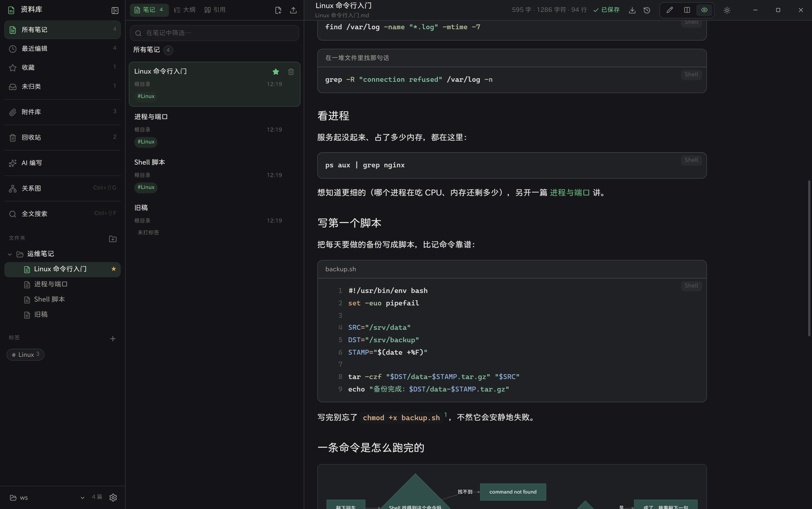The height and width of the screenshot is (509, 812).
Task: Open AI 编写 assistant
Action: pyautogui.click(x=63, y=163)
